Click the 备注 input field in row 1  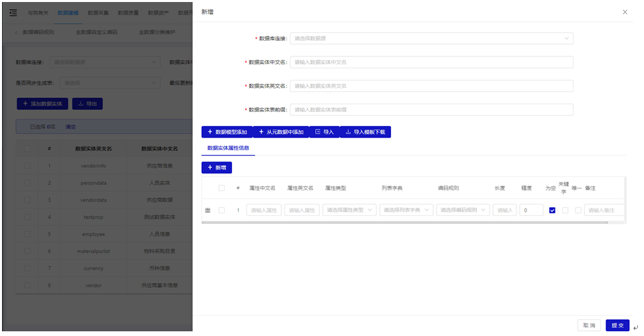604,211
